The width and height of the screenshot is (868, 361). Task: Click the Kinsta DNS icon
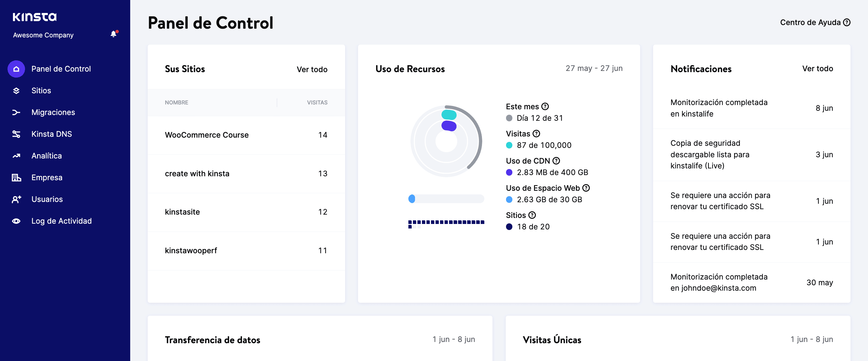point(16,134)
